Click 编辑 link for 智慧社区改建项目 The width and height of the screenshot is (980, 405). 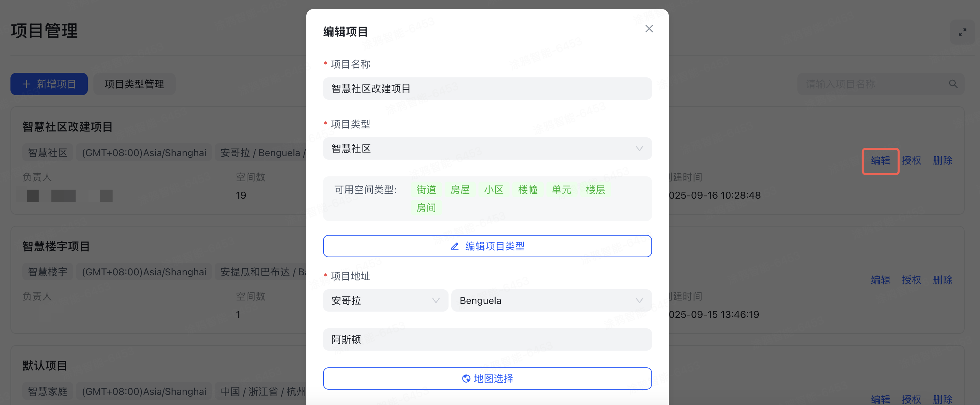point(880,161)
